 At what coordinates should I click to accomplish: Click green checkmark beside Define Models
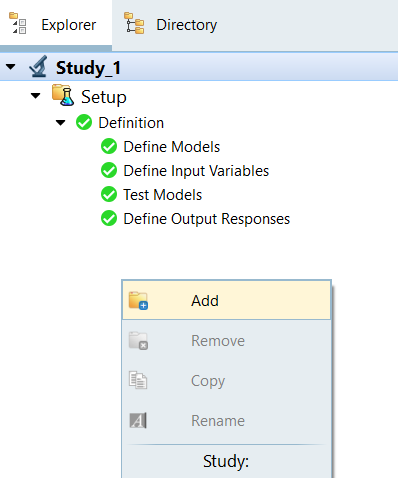coord(109,146)
